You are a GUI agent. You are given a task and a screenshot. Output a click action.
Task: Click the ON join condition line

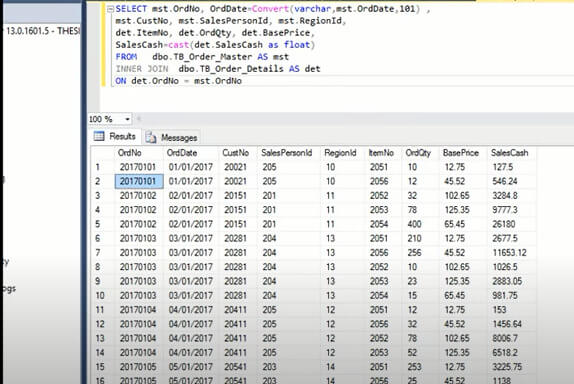[179, 81]
